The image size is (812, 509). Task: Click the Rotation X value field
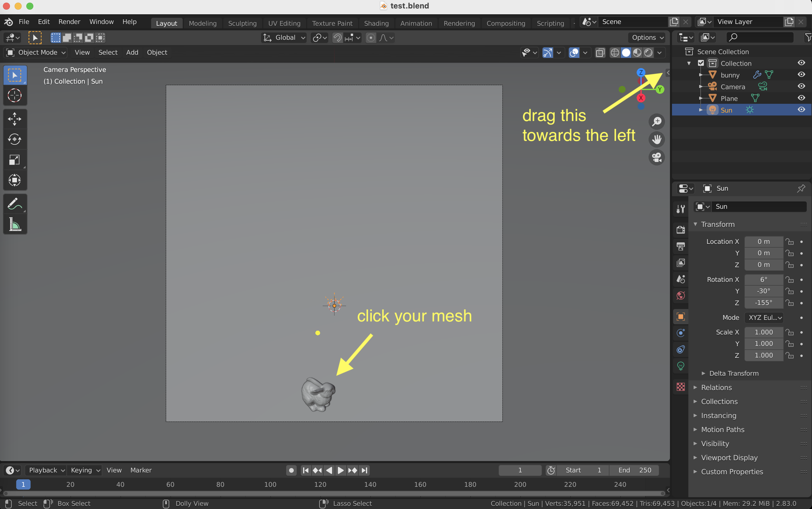(763, 279)
